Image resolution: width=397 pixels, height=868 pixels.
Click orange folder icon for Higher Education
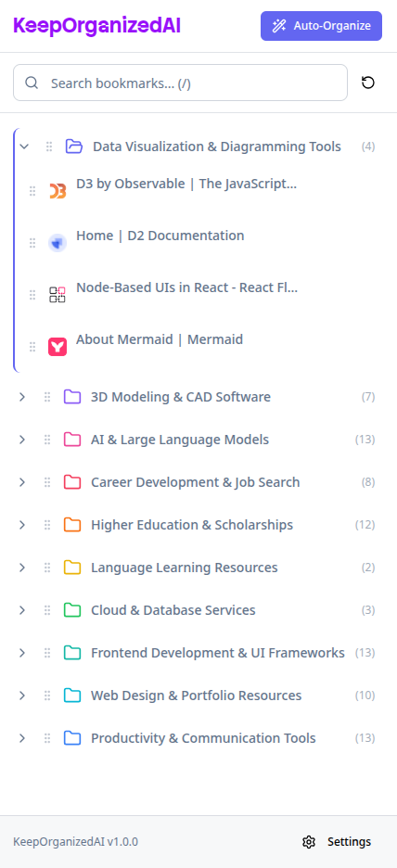tap(72, 525)
